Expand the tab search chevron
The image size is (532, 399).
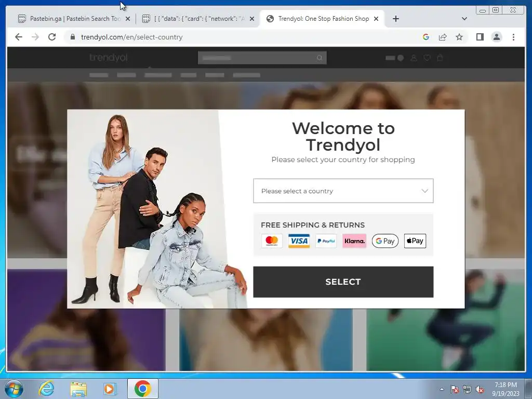[464, 19]
